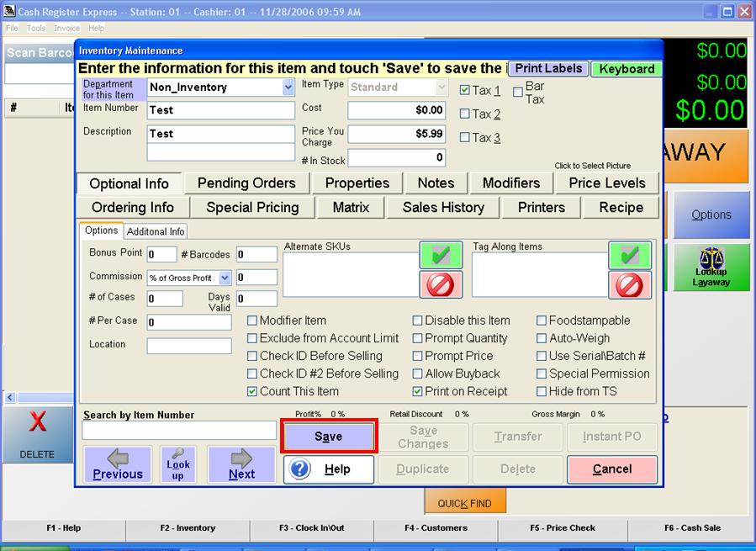Click the Item Number field
Image resolution: width=756 pixels, height=551 pixels.
click(x=221, y=110)
